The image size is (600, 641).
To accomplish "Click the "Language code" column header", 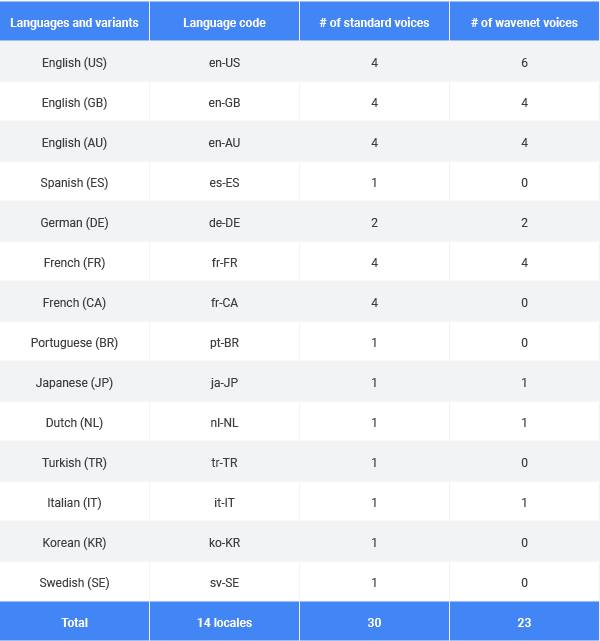I will pos(224,22).
